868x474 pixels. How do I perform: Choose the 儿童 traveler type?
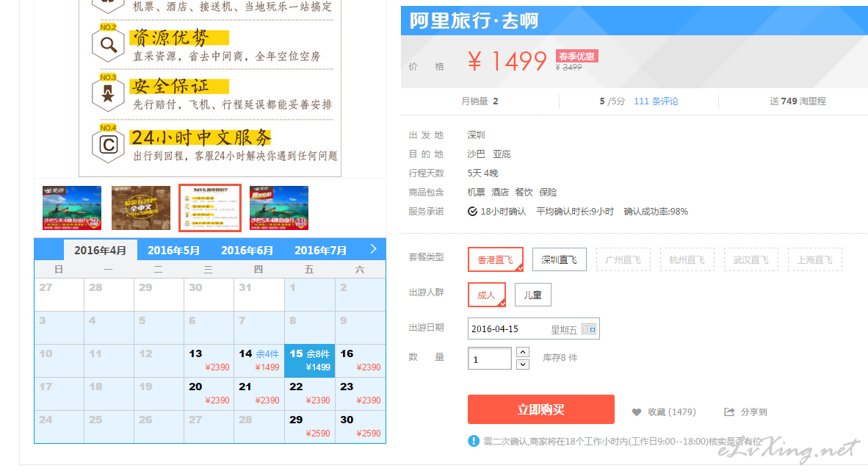coord(532,295)
